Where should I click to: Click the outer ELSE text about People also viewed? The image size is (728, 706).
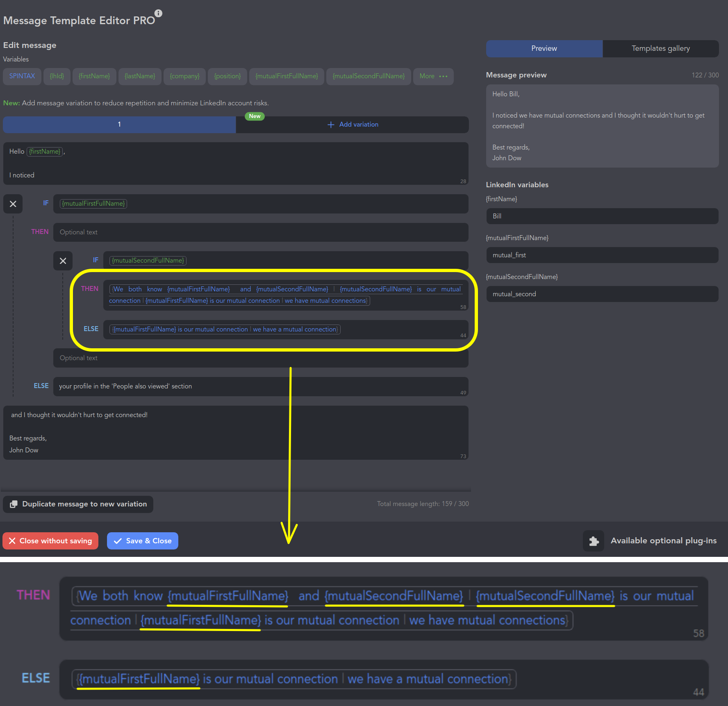260,386
